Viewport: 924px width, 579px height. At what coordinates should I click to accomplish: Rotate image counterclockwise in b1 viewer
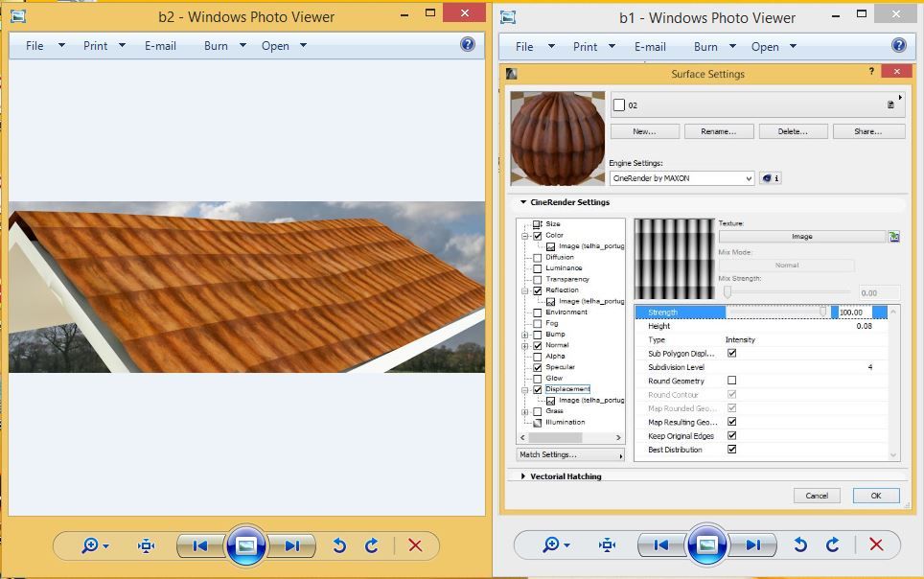(800, 545)
